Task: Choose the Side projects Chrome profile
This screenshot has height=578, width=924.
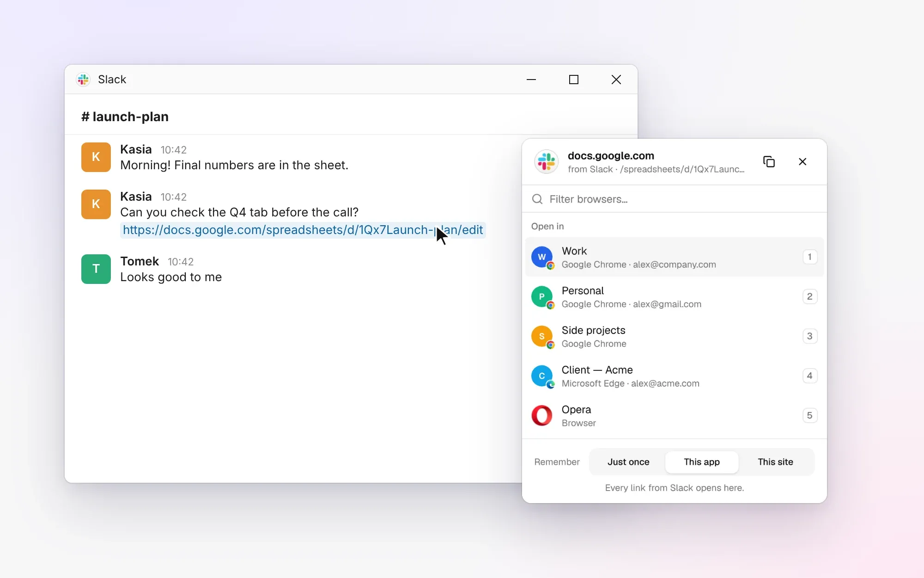Action: tap(675, 337)
